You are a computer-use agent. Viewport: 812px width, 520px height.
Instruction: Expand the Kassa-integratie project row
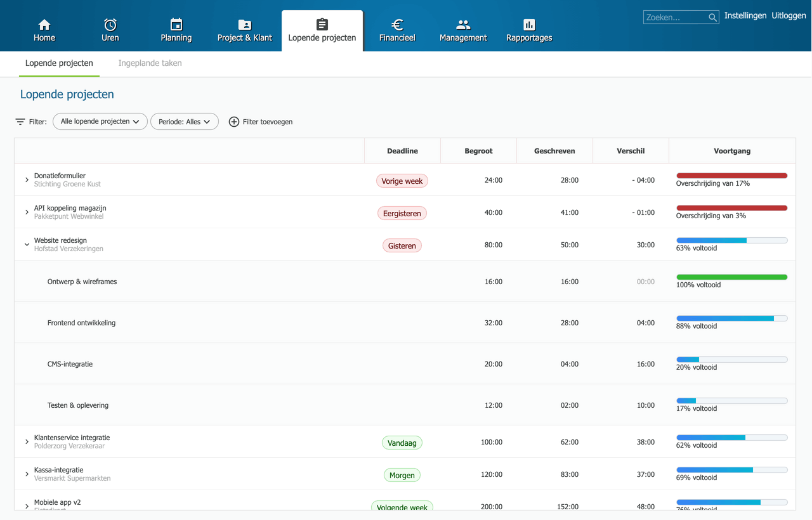(27, 474)
